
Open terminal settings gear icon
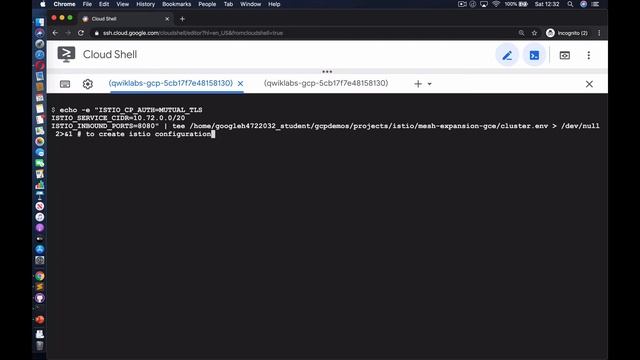[x=88, y=84]
